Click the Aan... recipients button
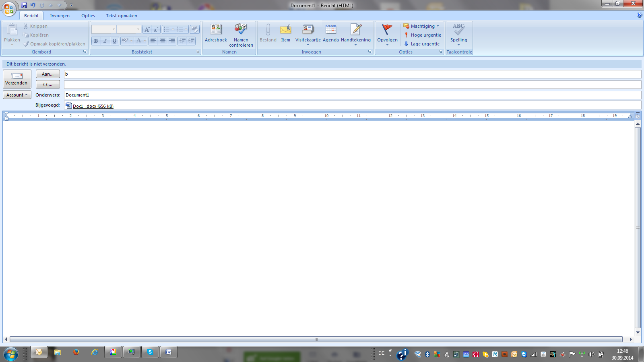This screenshot has width=644, height=362. [47, 74]
